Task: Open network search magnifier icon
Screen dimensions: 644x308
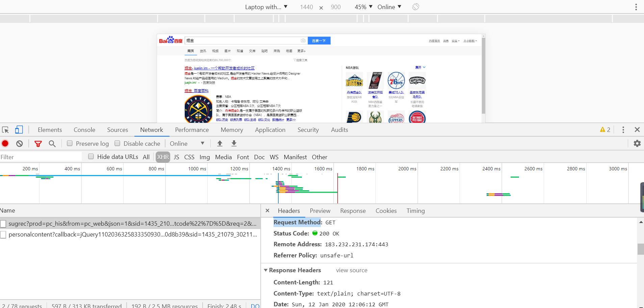Action: (x=52, y=144)
